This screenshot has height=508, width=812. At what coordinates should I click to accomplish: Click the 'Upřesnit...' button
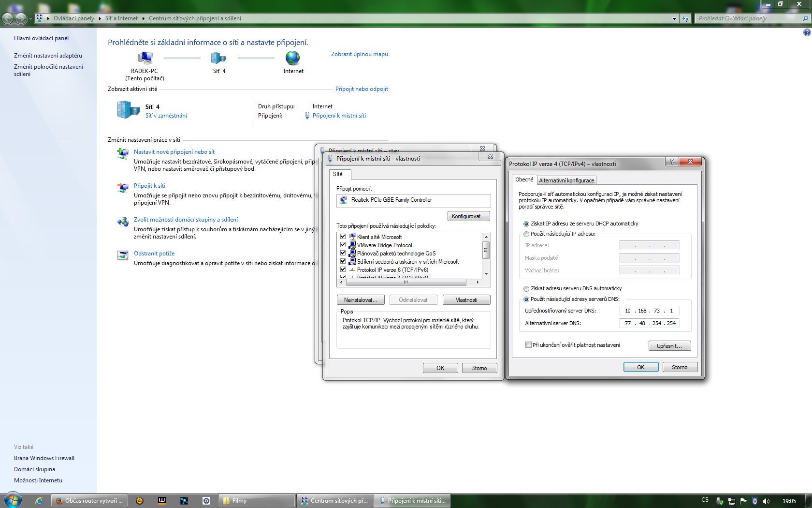click(x=669, y=346)
